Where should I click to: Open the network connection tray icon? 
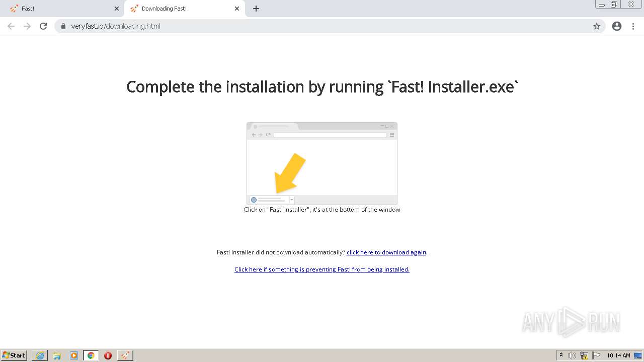(584, 355)
